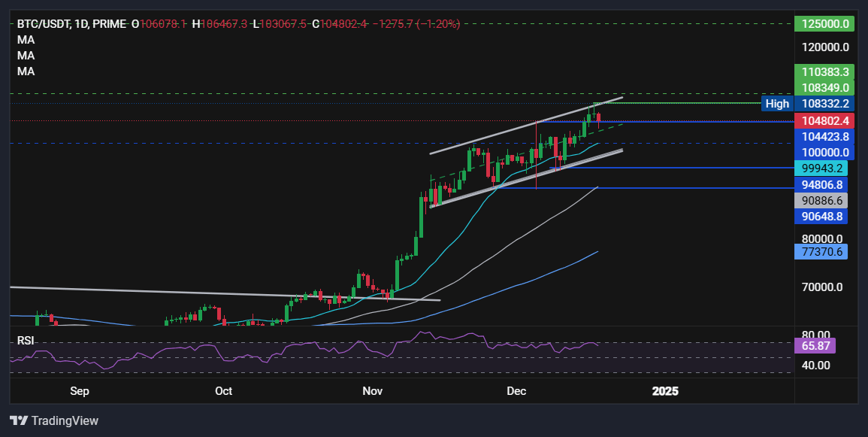Screen dimensions: 868x437
Task: Click the green 125000.0 price level label
Action: (821, 23)
